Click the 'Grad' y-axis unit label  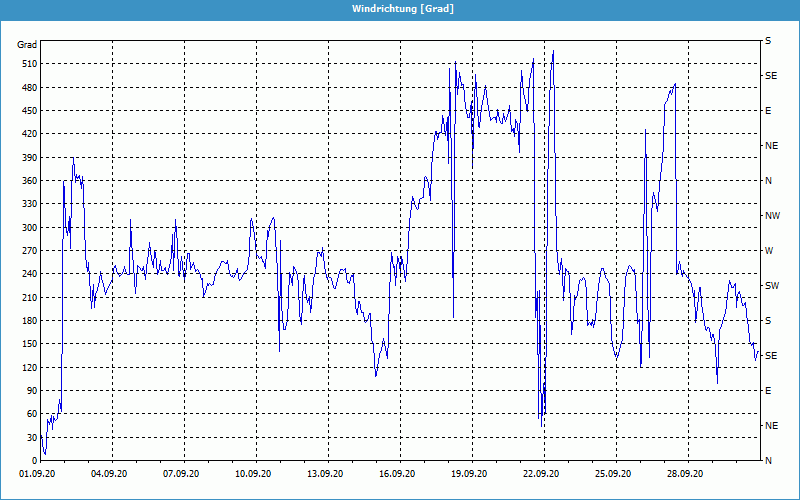pyautogui.click(x=27, y=45)
